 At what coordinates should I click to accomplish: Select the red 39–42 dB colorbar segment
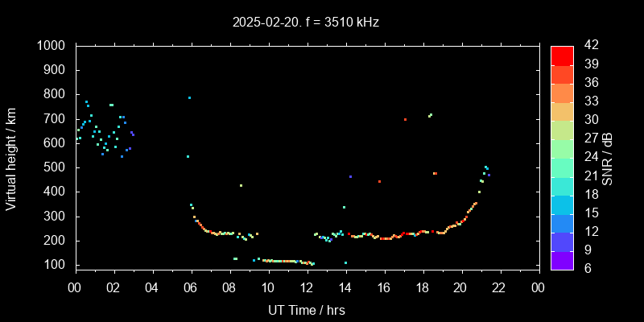[562, 55]
